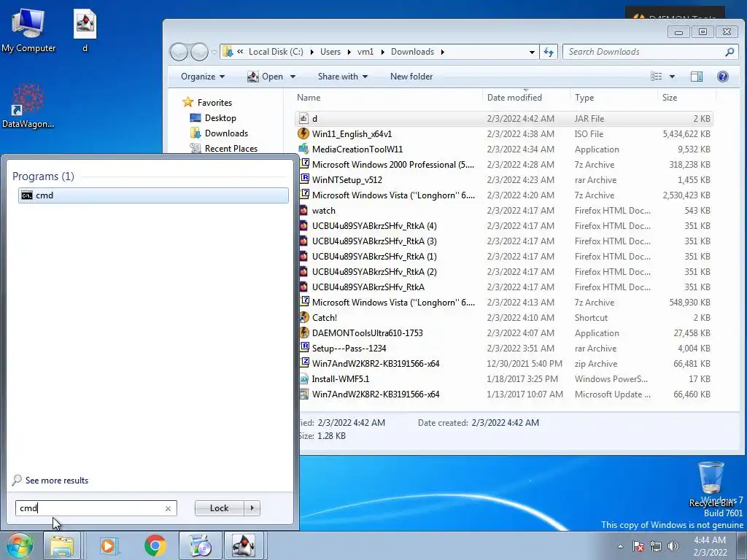The image size is (747, 560).
Task: Refresh the Downloads folder view
Action: pos(549,52)
